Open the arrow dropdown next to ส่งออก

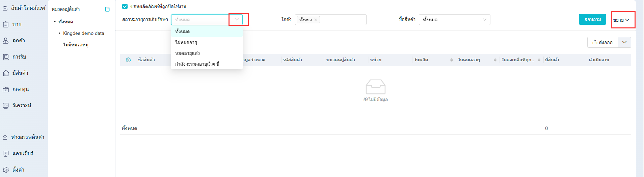[624, 42]
